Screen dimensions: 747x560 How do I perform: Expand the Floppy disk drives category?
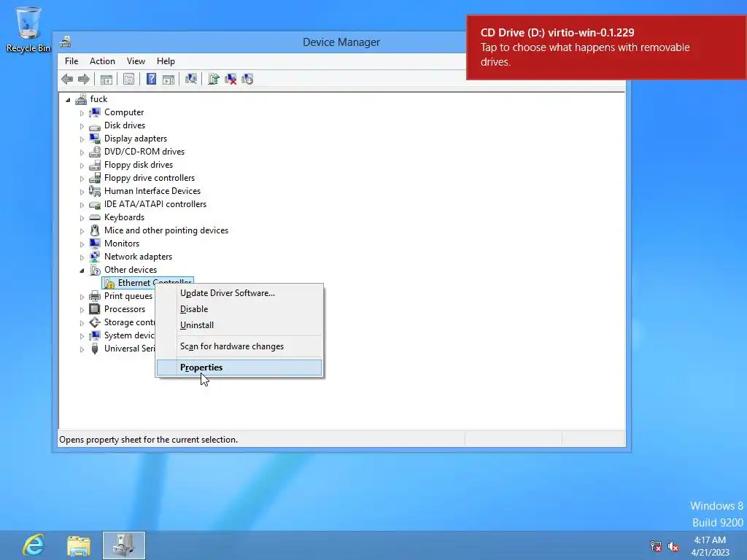click(x=82, y=166)
